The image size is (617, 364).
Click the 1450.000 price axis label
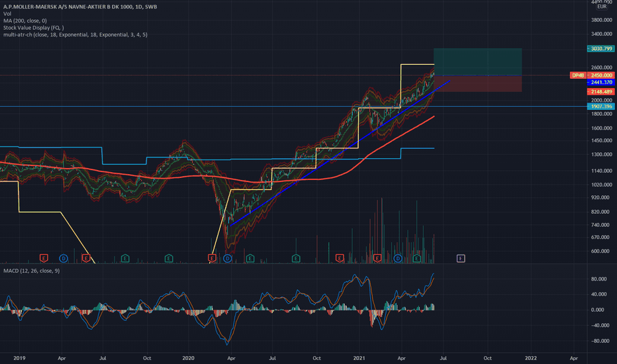click(x=601, y=140)
